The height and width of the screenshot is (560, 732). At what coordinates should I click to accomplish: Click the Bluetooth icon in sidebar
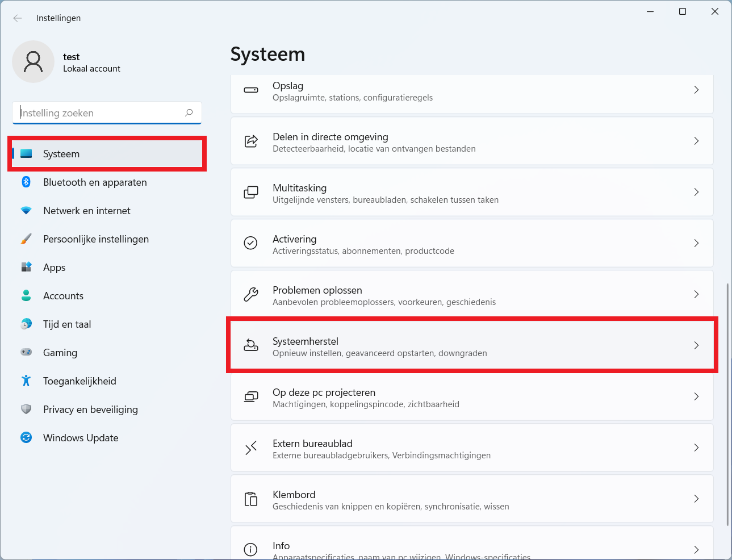pos(26,182)
